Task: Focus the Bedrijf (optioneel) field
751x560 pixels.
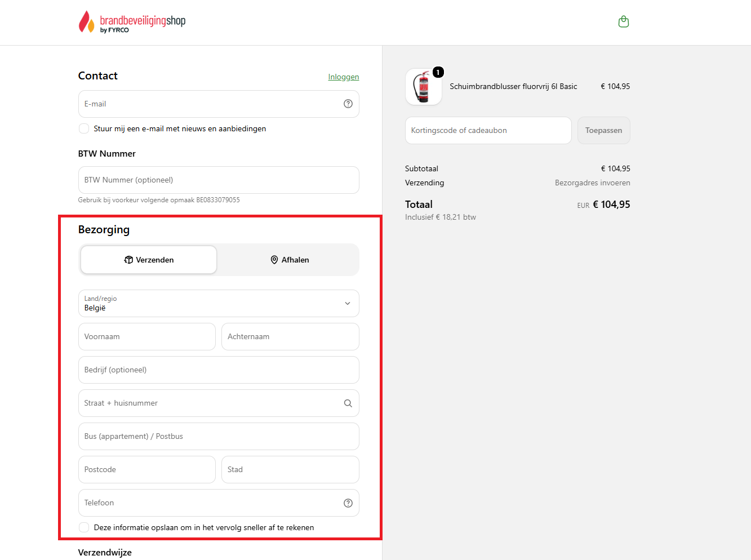Action: pyautogui.click(x=219, y=370)
